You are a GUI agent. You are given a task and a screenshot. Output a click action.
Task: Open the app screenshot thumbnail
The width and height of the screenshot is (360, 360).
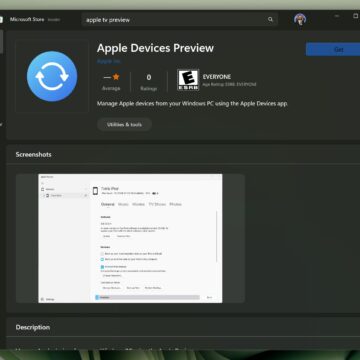(130, 238)
